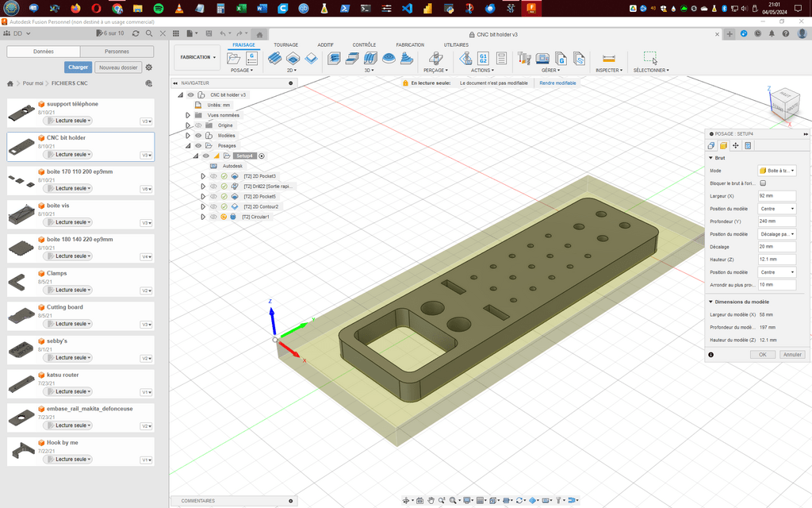The height and width of the screenshot is (508, 812).
Task: Toggle visibility of the 2D Pocket3 toolpath
Action: click(x=213, y=176)
